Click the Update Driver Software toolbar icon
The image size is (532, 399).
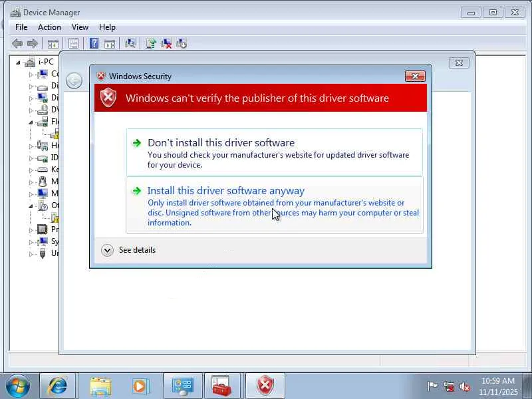151,43
